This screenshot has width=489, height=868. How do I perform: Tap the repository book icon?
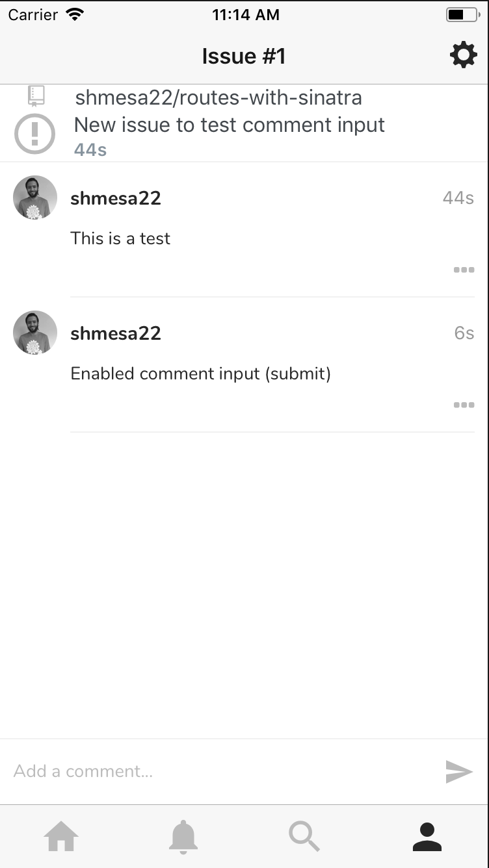pyautogui.click(x=36, y=96)
